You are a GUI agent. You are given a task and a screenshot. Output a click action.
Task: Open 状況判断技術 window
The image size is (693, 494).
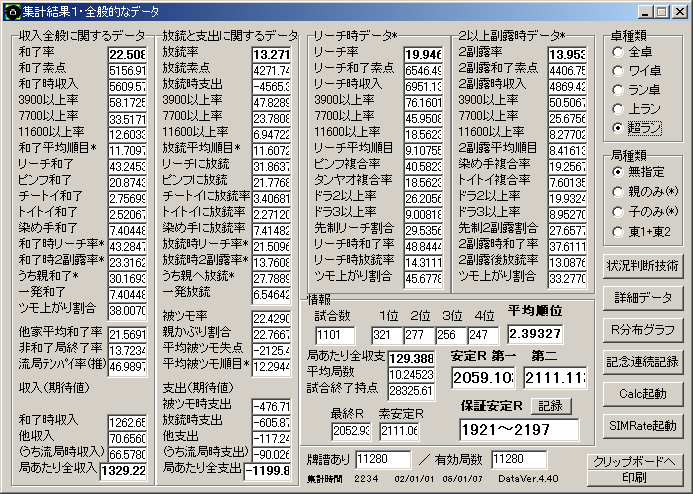click(x=643, y=265)
